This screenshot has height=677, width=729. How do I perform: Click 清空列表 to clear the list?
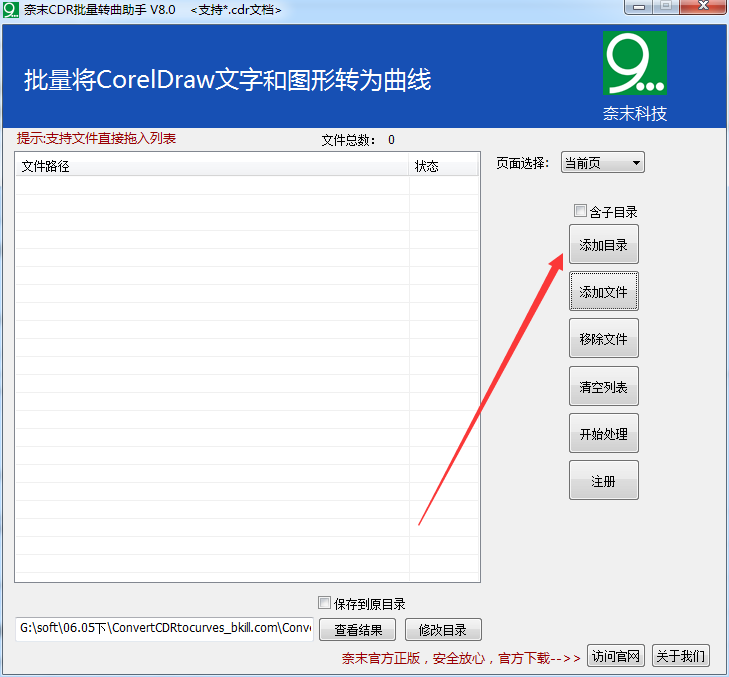603,386
